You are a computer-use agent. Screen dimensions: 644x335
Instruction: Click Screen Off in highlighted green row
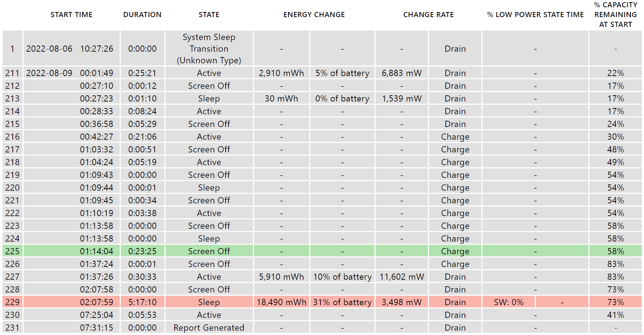point(209,251)
